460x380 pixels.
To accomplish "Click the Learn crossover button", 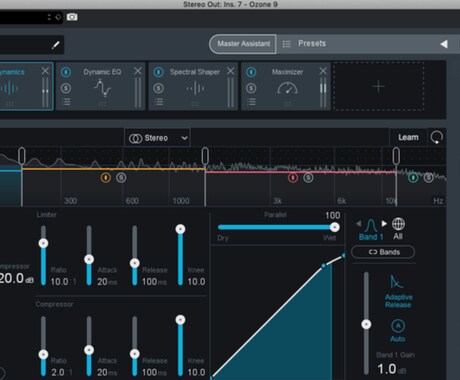I will [408, 137].
